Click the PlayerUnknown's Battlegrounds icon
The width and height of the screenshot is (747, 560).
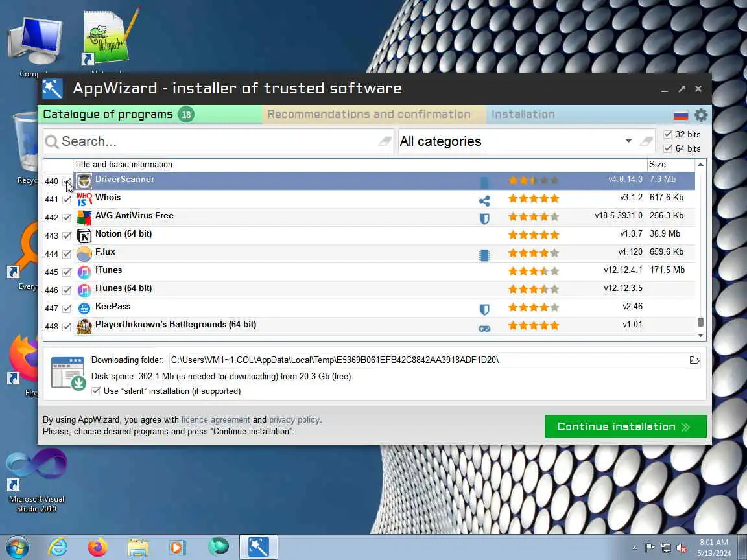coord(84,326)
